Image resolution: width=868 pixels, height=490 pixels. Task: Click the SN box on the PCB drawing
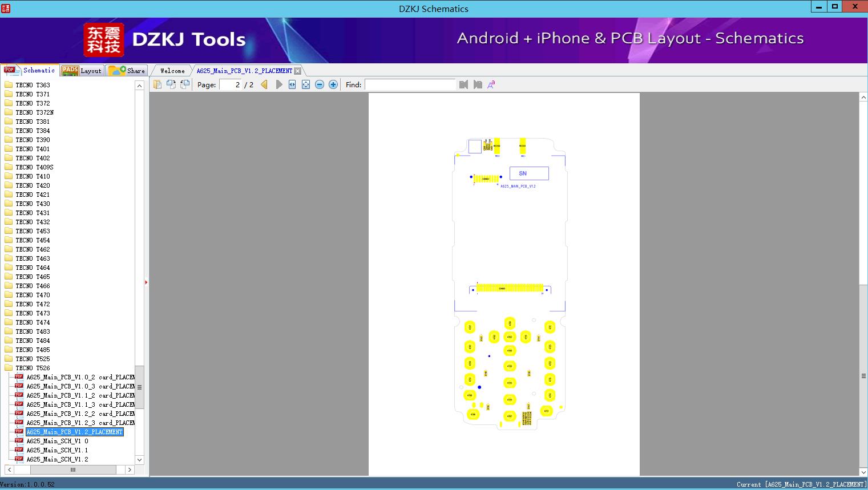[529, 173]
